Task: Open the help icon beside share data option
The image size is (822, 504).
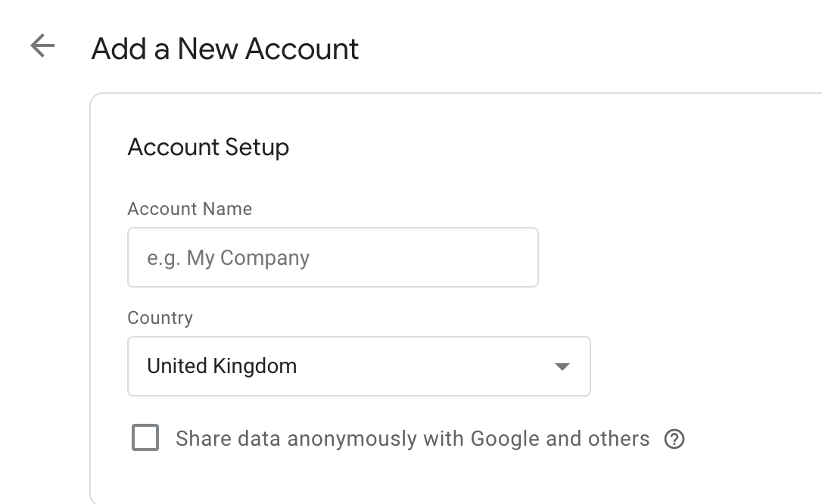Action: click(x=674, y=439)
